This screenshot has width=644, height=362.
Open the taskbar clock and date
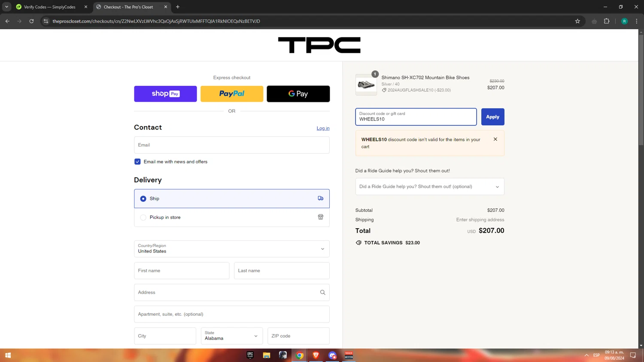[x=614, y=355]
